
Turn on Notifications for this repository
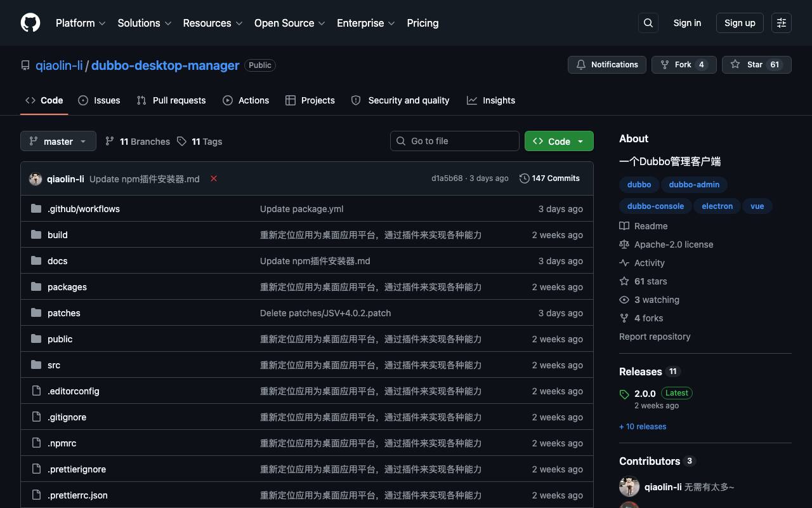[607, 65]
